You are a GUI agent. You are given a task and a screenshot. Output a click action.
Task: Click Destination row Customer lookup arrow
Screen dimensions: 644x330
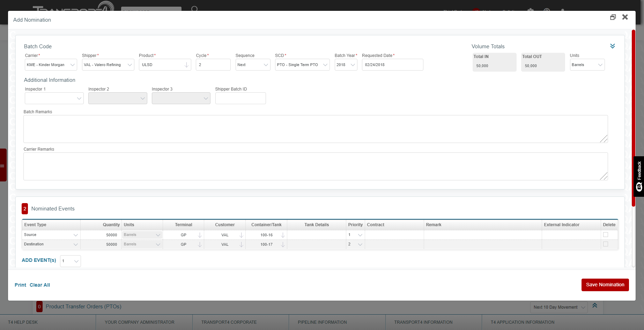[x=241, y=244]
